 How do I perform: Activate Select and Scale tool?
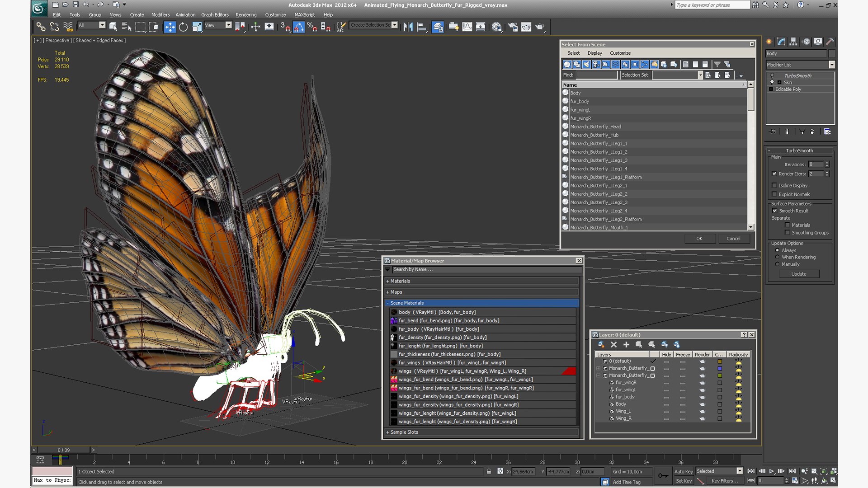197,27
